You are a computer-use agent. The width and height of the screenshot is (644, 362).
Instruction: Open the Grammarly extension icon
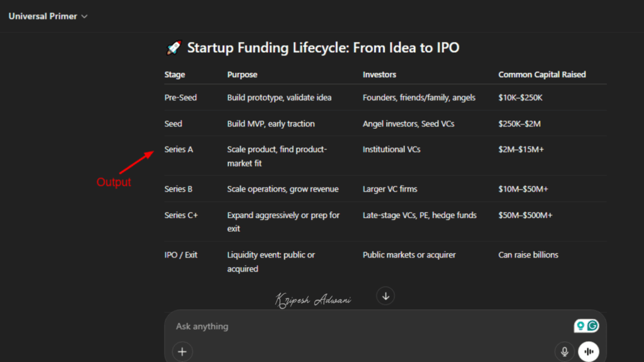(x=592, y=326)
